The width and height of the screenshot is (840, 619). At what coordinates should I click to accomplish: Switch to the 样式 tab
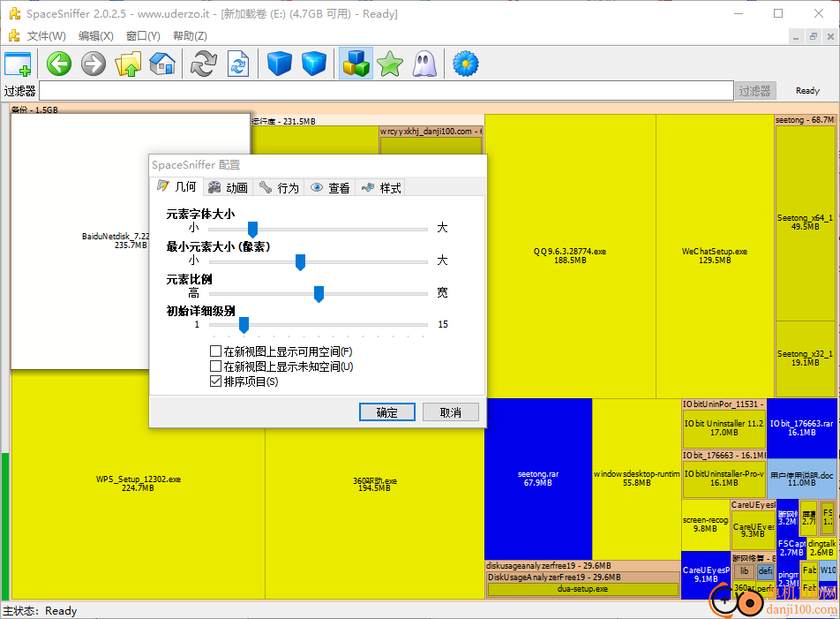coord(381,187)
